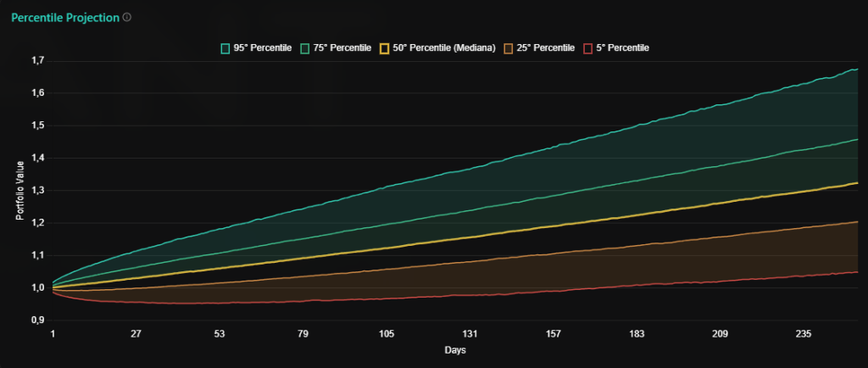868x368 pixels.
Task: Click the 95° Percentile legend color box
Action: [226, 48]
